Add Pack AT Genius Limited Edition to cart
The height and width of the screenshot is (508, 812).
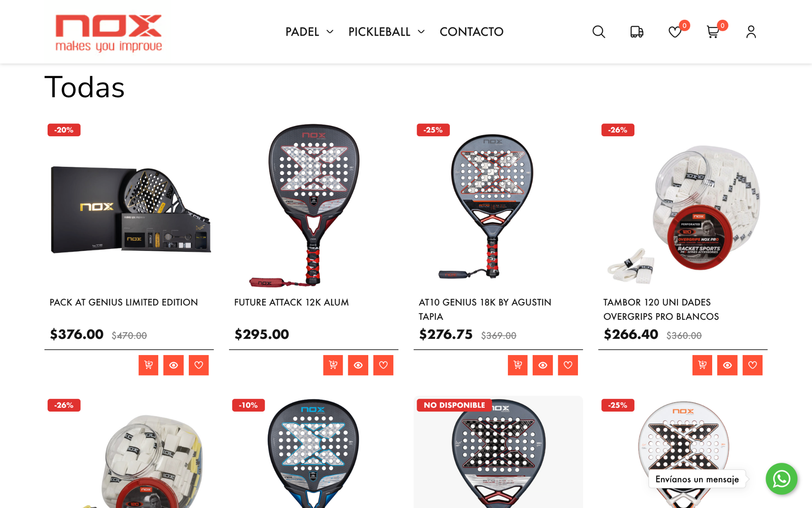tap(149, 365)
